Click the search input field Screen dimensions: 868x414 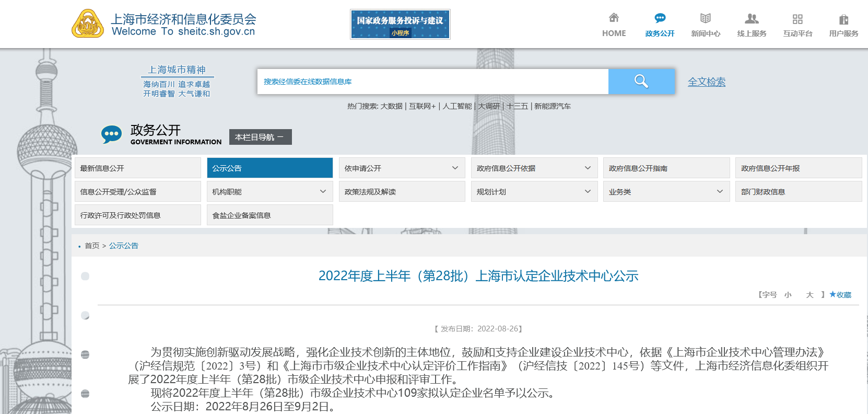pyautogui.click(x=432, y=82)
